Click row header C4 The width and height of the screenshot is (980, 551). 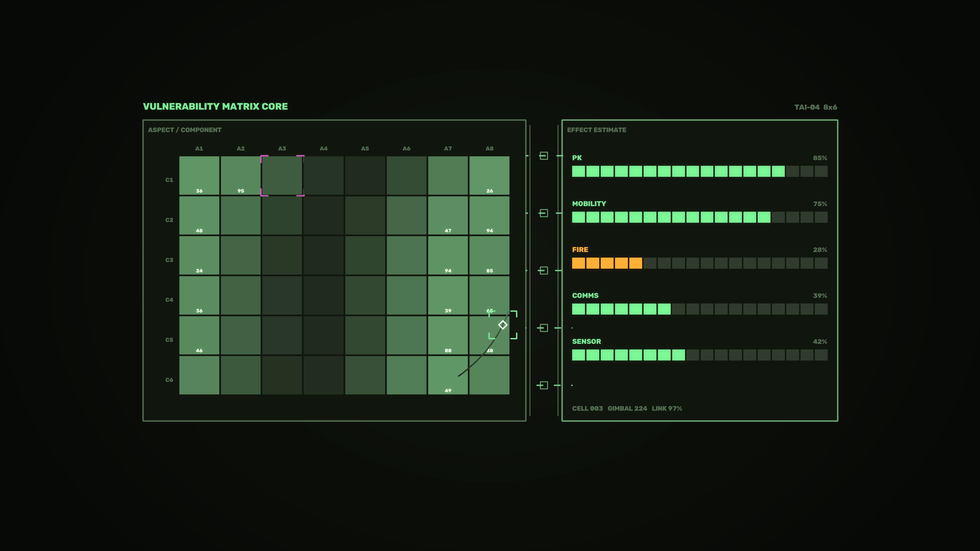click(x=169, y=300)
